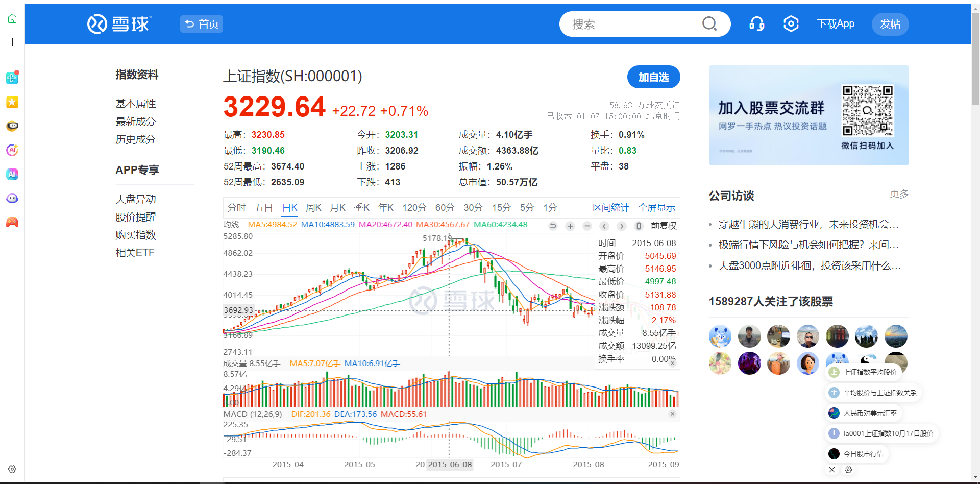Open 区间统计 range statistics

click(611, 208)
